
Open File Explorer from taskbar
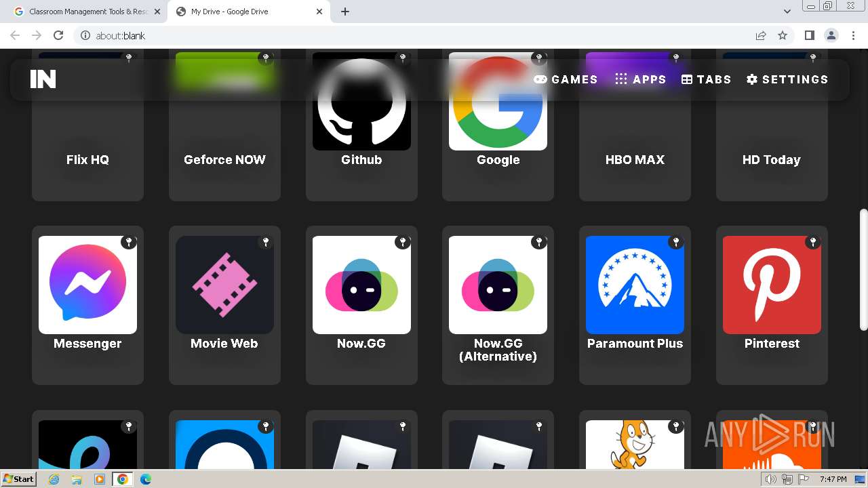point(77,479)
